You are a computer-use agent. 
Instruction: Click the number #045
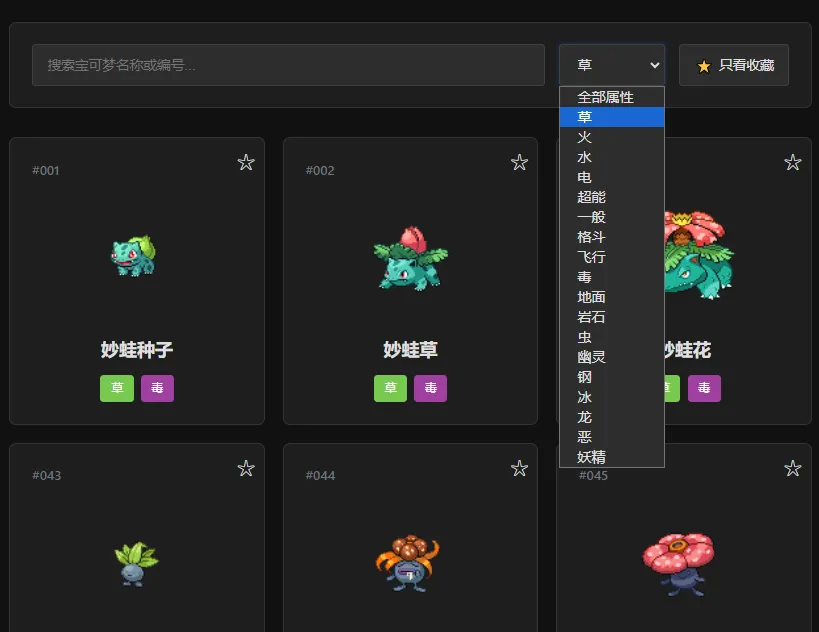(x=593, y=476)
